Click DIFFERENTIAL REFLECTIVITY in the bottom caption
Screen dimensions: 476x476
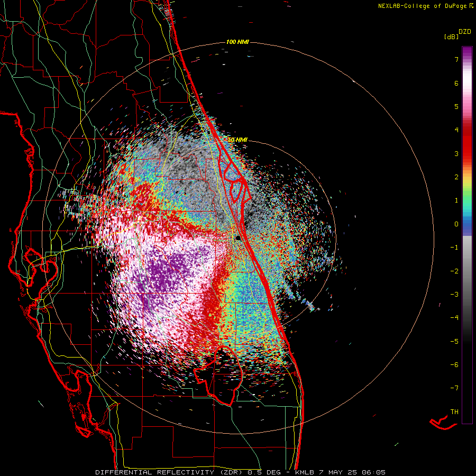[x=155, y=472]
